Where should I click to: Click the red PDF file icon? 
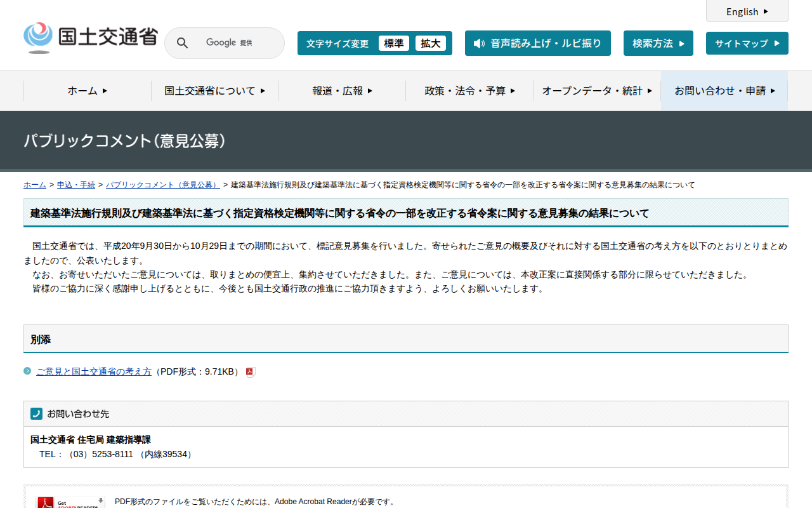pyautogui.click(x=250, y=372)
